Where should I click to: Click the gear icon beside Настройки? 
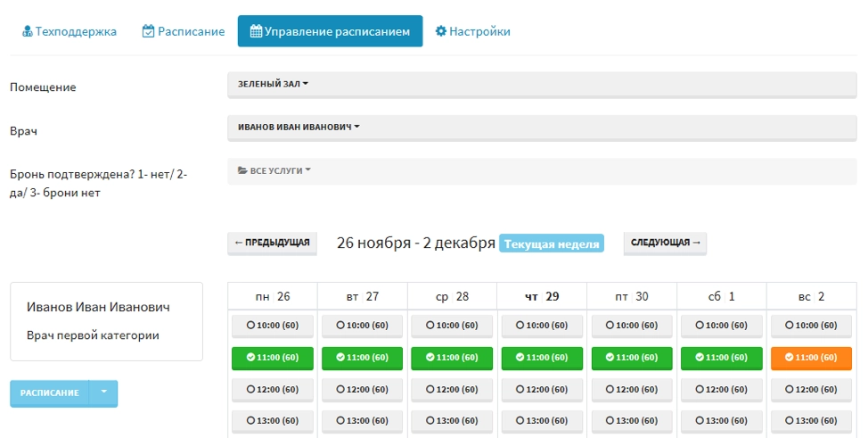440,31
